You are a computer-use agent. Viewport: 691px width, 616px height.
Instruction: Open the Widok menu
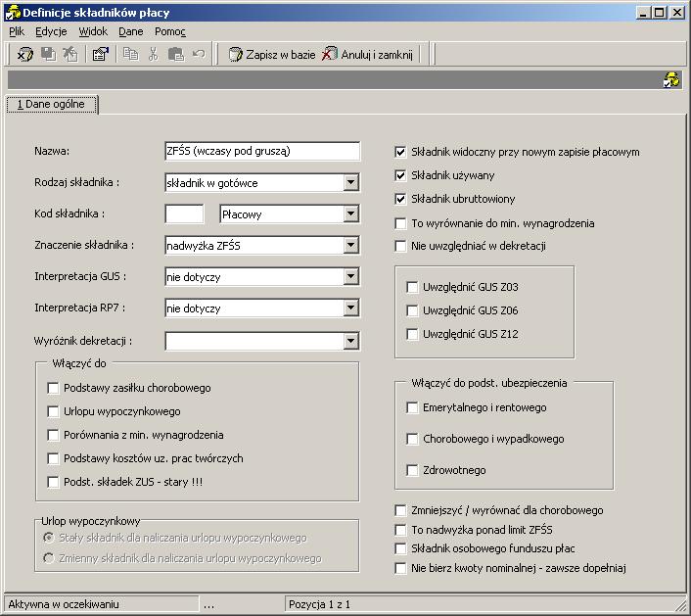pyautogui.click(x=93, y=31)
